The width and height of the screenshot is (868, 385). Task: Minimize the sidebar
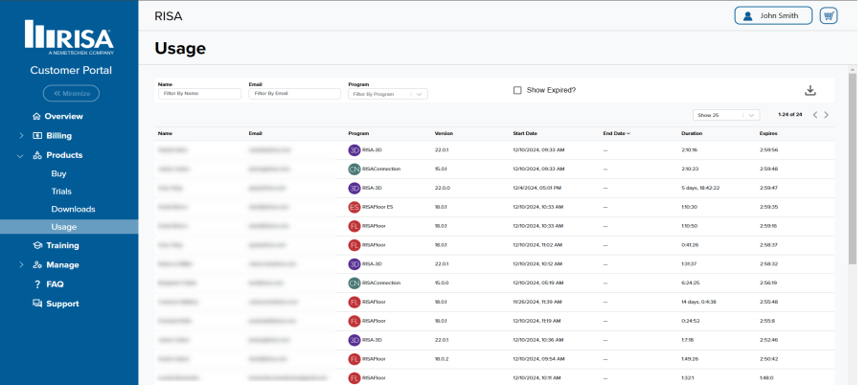point(72,94)
